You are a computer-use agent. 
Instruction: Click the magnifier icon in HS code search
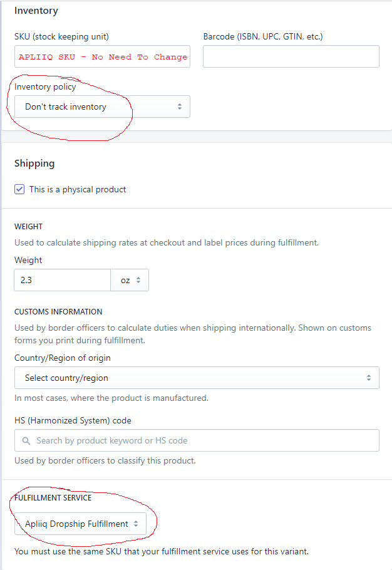coord(26,440)
